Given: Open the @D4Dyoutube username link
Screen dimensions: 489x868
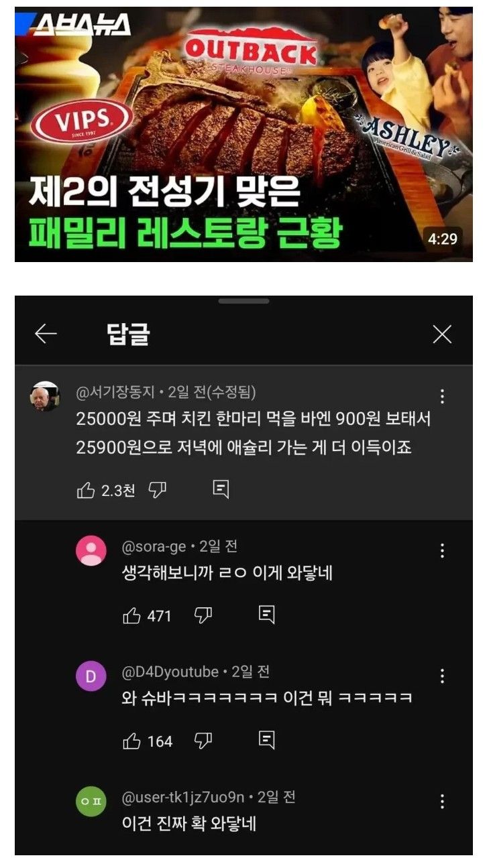Looking at the screenshot, I should (170, 672).
